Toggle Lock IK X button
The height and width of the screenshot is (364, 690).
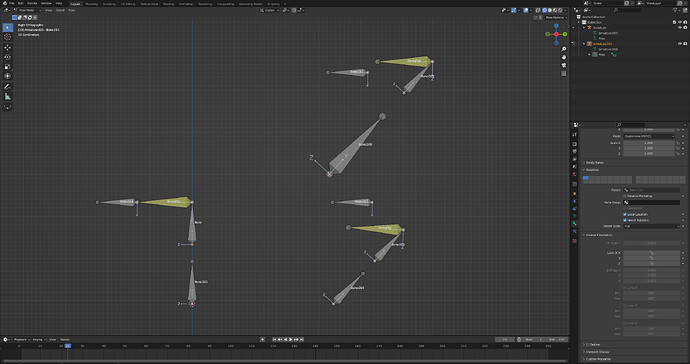click(652, 253)
